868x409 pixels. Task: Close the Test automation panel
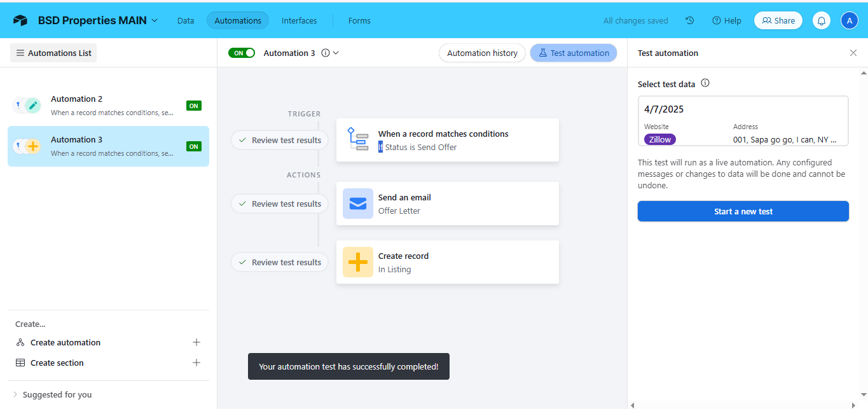[x=853, y=53]
